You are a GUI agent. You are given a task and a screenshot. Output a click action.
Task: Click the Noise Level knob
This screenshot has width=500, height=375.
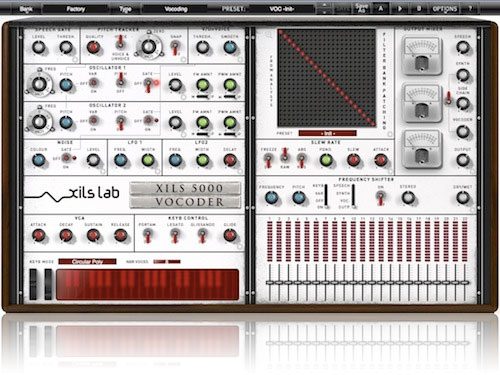coord(93,160)
